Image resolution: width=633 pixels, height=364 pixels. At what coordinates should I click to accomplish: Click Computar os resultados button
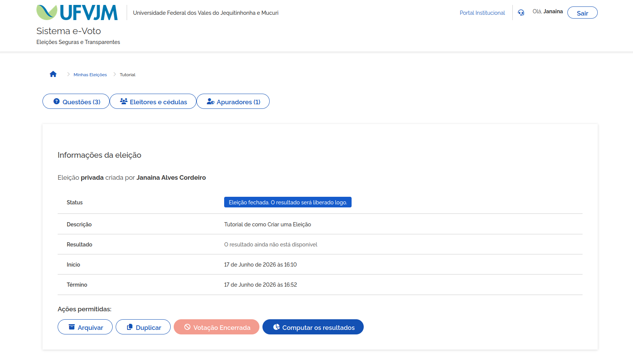[313, 327]
